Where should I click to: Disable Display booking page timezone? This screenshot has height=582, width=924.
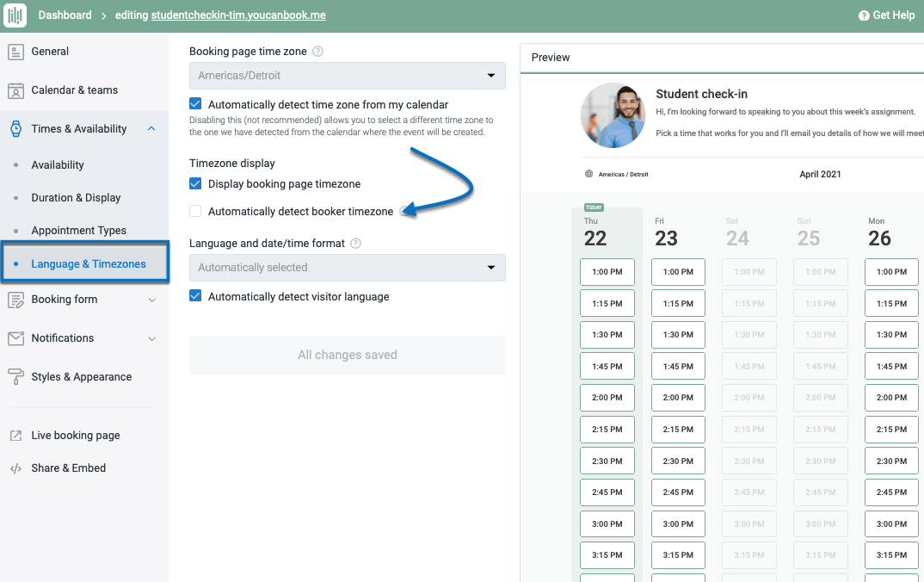[x=195, y=183]
